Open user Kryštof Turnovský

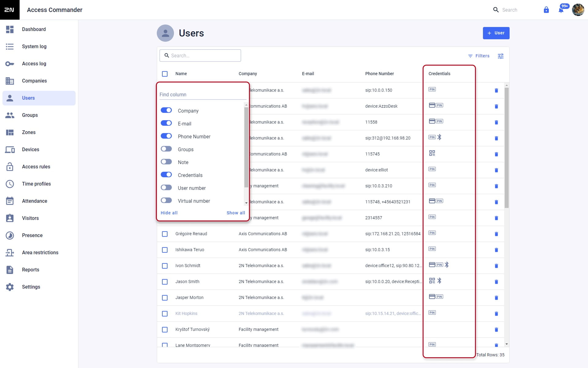point(192,329)
